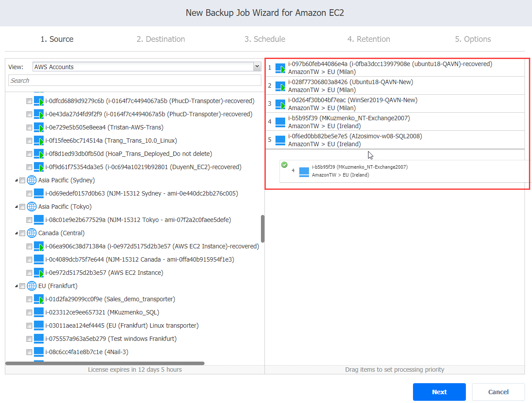The image size is (532, 403).
Task: Click the Cancel button
Action: pyautogui.click(x=499, y=392)
